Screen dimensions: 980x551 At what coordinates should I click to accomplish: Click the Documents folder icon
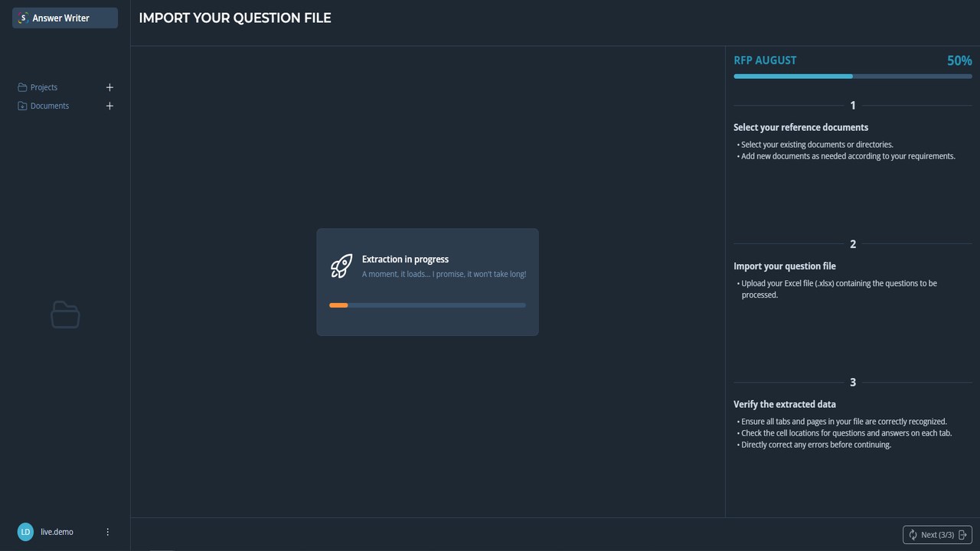coord(22,106)
